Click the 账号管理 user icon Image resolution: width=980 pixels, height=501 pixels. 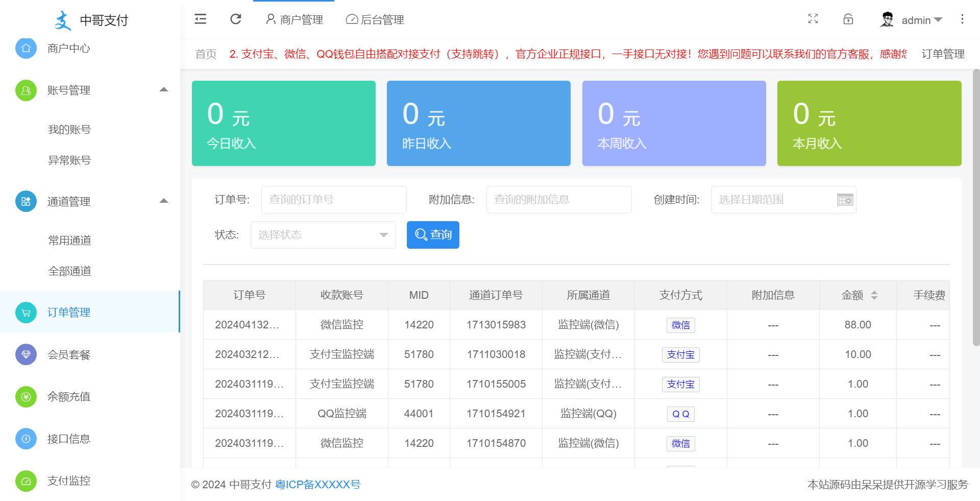[26, 90]
